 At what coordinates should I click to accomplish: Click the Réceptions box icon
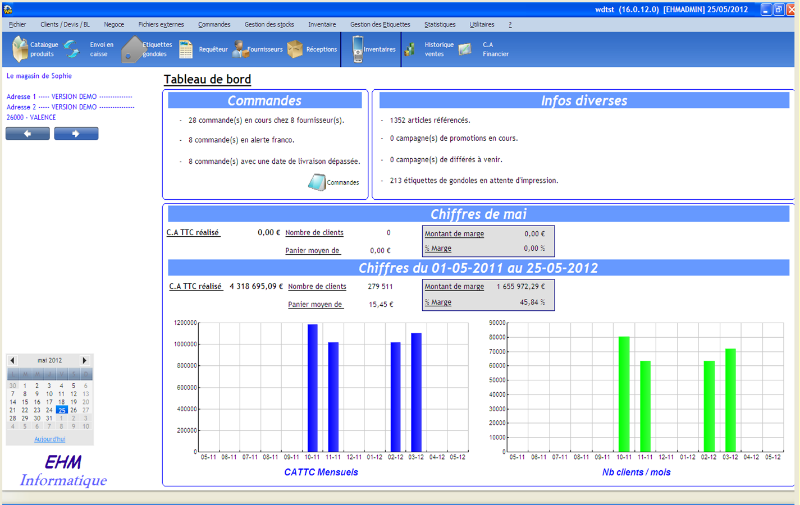[x=296, y=49]
